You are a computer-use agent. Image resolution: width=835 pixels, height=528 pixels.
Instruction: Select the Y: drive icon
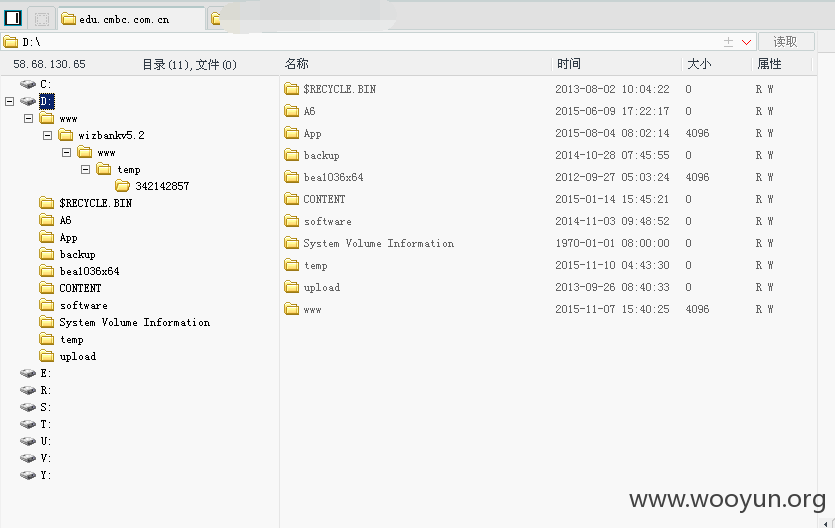[x=28, y=475]
